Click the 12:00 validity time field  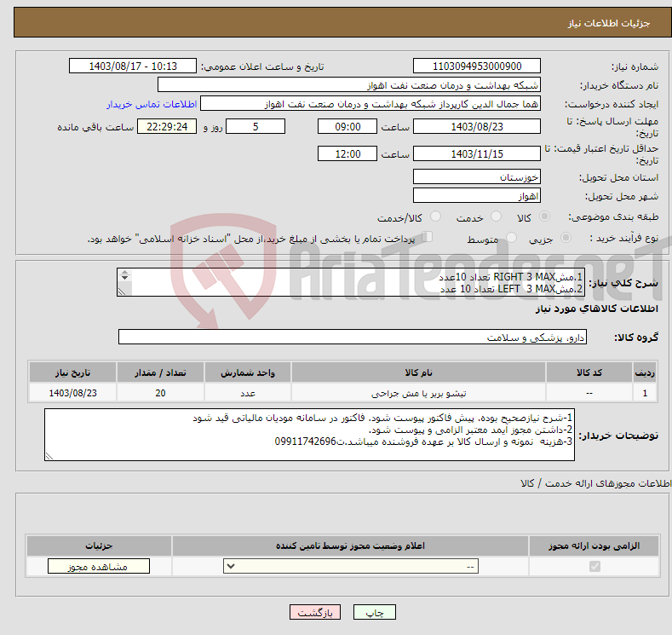(347, 153)
